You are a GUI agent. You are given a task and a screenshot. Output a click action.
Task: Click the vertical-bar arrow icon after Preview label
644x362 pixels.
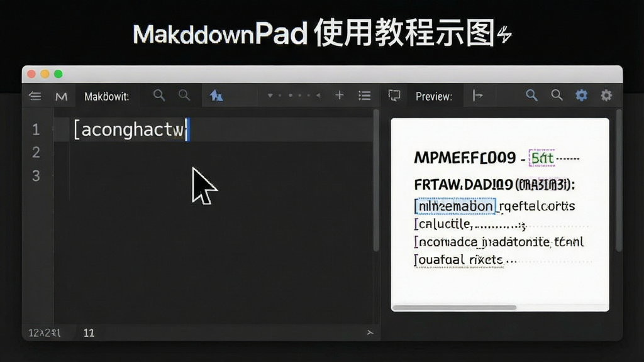[477, 96]
